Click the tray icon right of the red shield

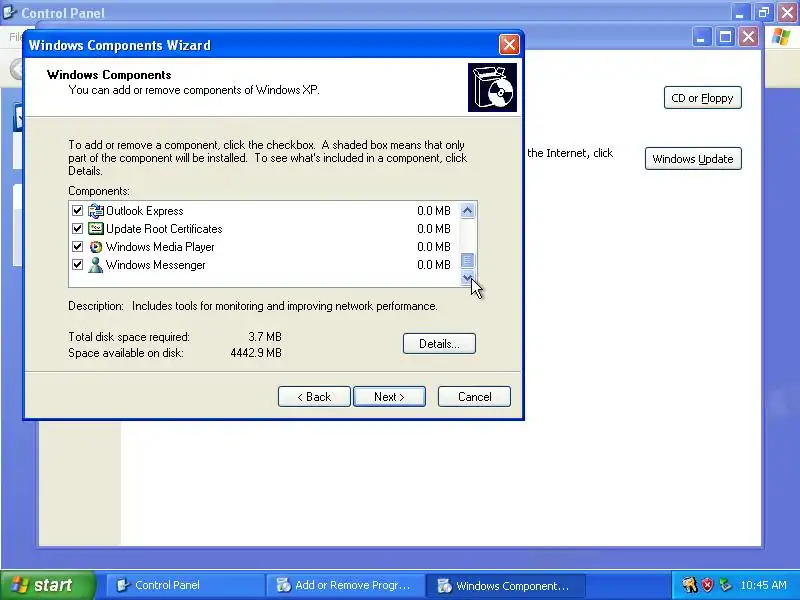[x=725, y=585]
